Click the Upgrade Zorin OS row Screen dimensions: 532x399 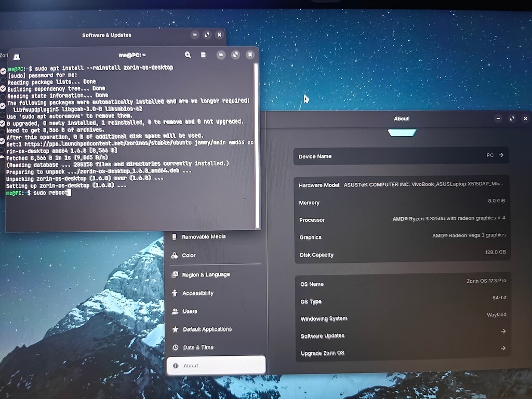[400, 352]
